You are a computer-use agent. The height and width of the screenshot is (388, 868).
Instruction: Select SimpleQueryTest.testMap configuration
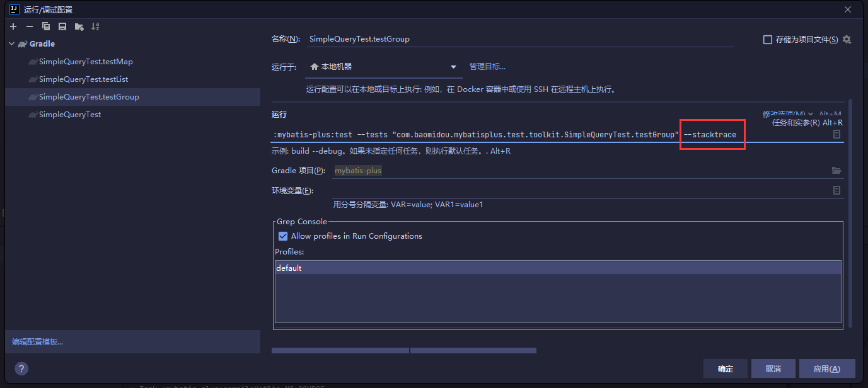point(86,62)
